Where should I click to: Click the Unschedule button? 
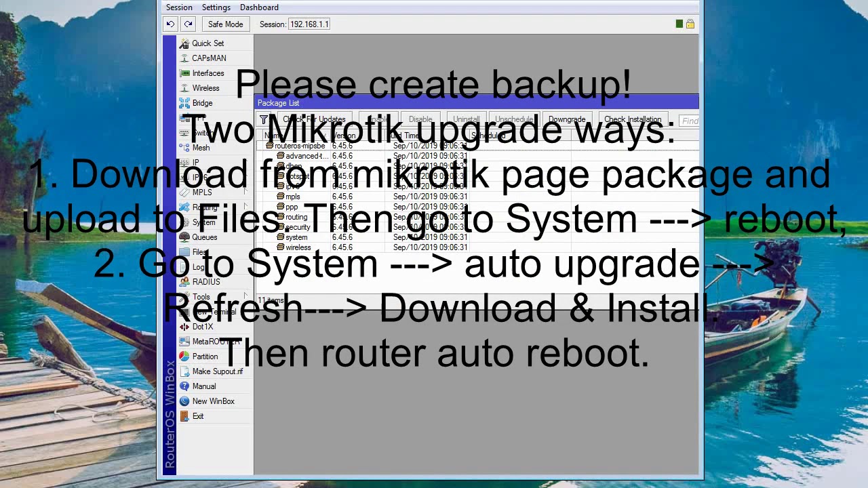[x=513, y=120]
